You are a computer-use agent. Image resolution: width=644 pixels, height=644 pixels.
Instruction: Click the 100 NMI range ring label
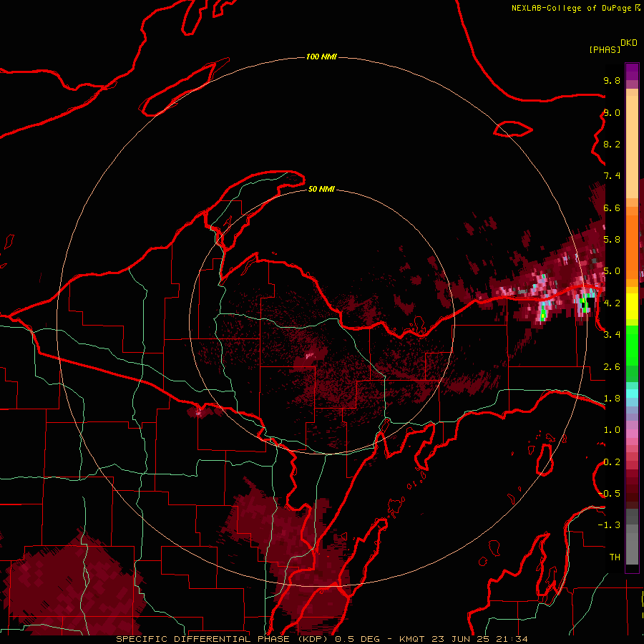[321, 57]
